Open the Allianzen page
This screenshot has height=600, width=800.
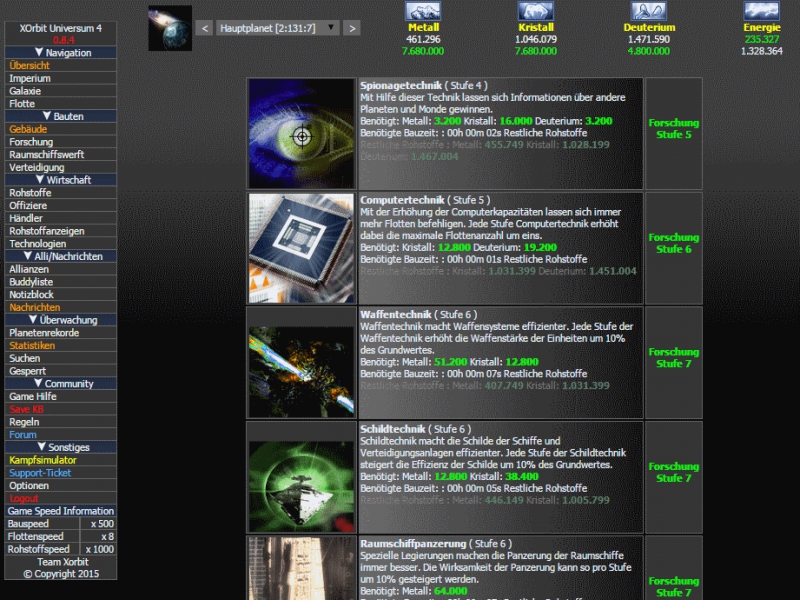tap(29, 269)
